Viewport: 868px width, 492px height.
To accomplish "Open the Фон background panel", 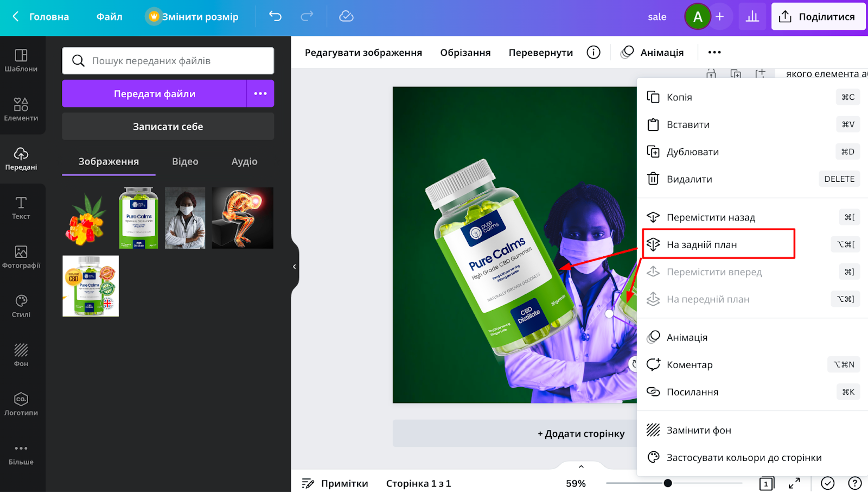I will (21, 355).
